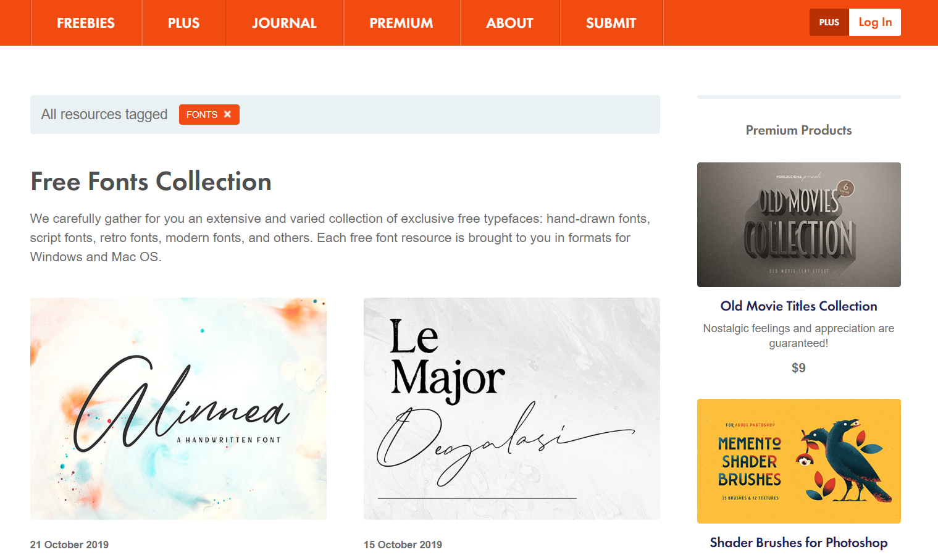Open the FREEBIES menu
Viewport: 938px width, 560px height.
(86, 23)
